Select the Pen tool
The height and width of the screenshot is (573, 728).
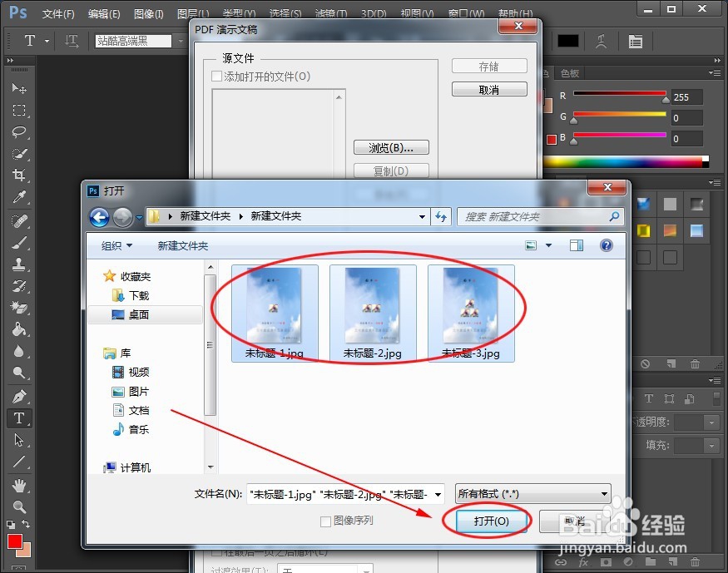19,397
